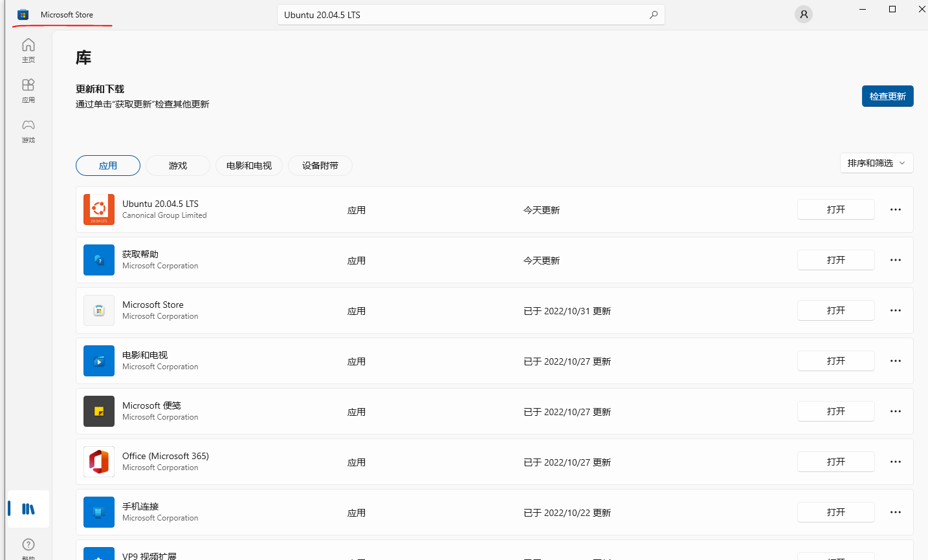The height and width of the screenshot is (560, 928).
Task: Click the 库 page title
Action: tap(83, 58)
